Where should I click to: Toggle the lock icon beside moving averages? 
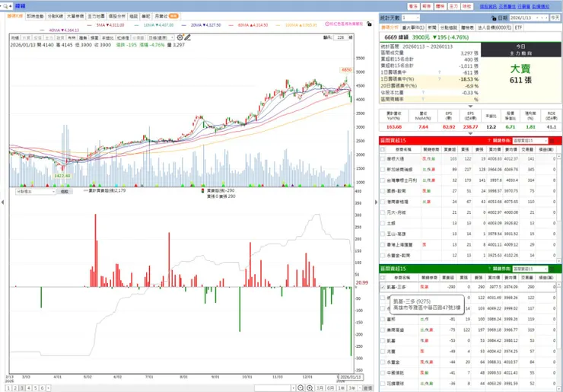click(x=369, y=24)
